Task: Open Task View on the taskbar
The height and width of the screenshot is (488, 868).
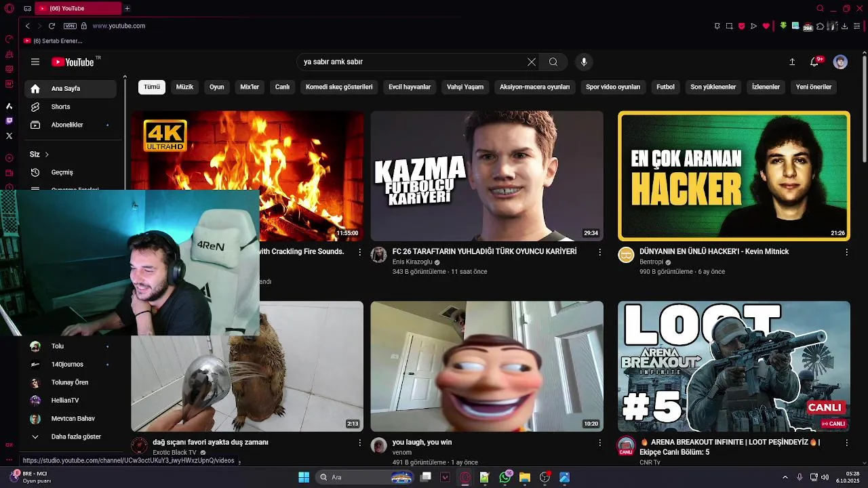Action: (x=426, y=477)
